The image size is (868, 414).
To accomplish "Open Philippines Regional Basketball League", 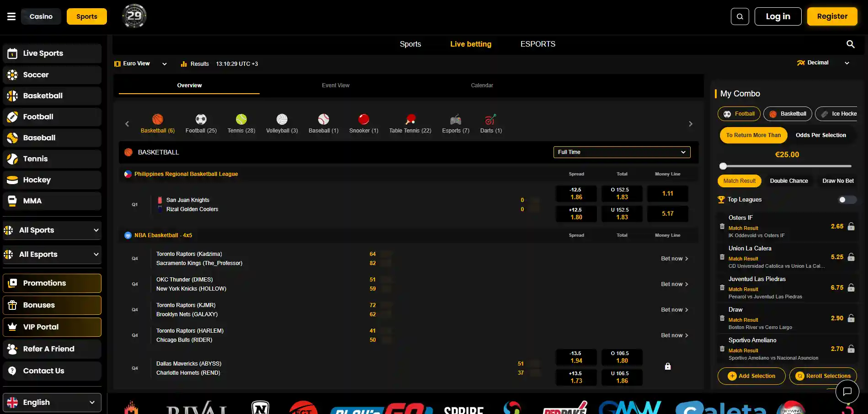I will coord(186,174).
